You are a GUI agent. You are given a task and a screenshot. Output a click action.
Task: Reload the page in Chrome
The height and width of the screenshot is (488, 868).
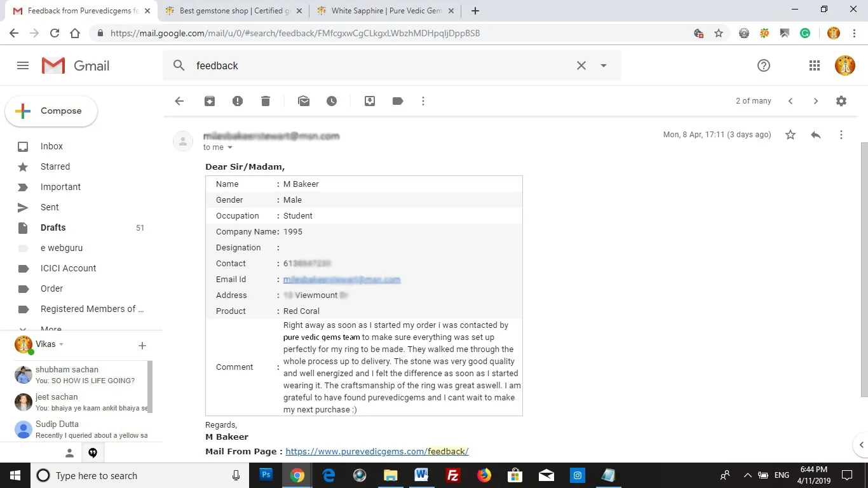tap(55, 33)
